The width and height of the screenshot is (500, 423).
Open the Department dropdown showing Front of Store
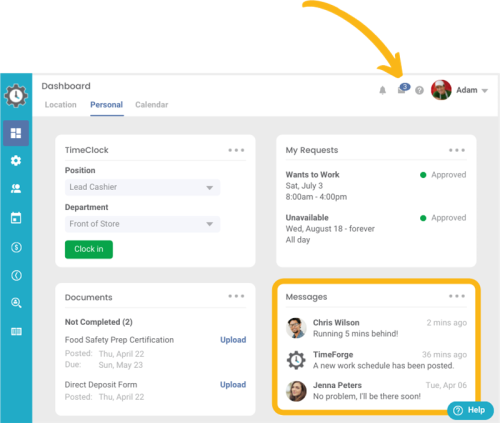coord(142,224)
